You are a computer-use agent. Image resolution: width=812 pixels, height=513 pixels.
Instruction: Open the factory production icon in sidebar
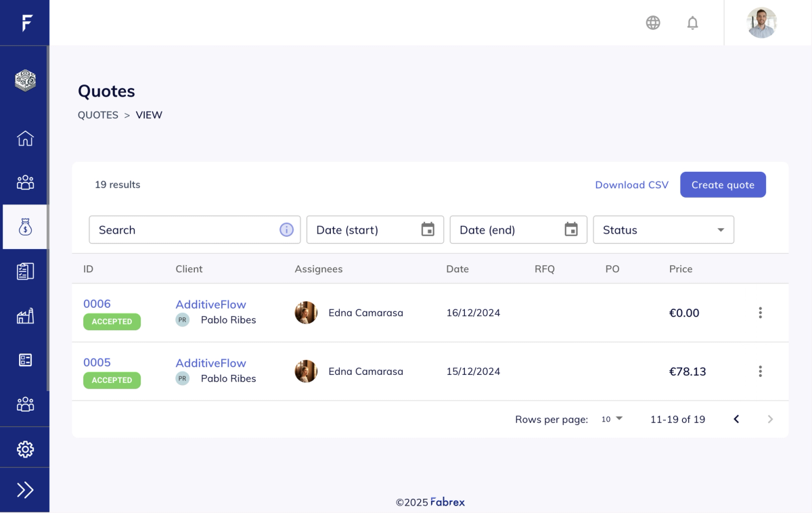[x=25, y=316]
